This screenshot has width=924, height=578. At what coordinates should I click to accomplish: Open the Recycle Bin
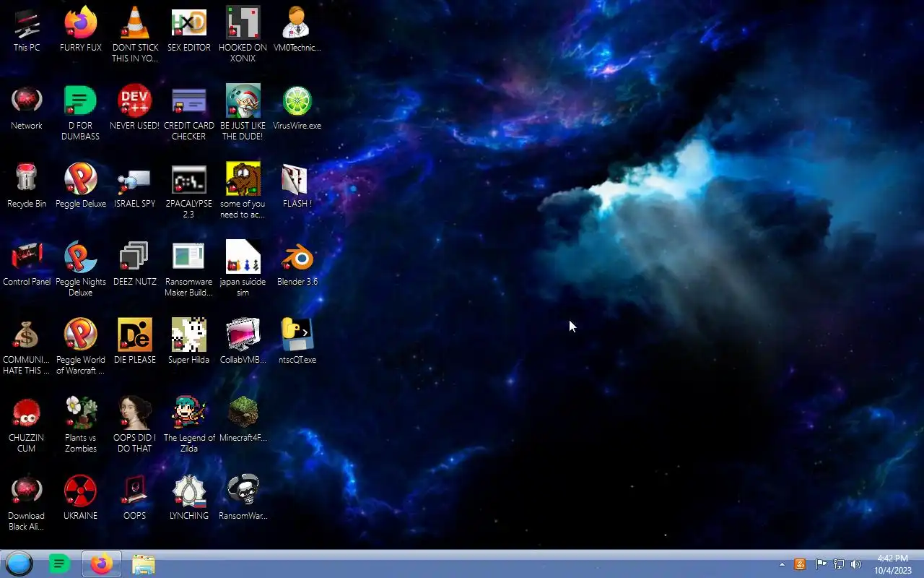click(x=27, y=186)
